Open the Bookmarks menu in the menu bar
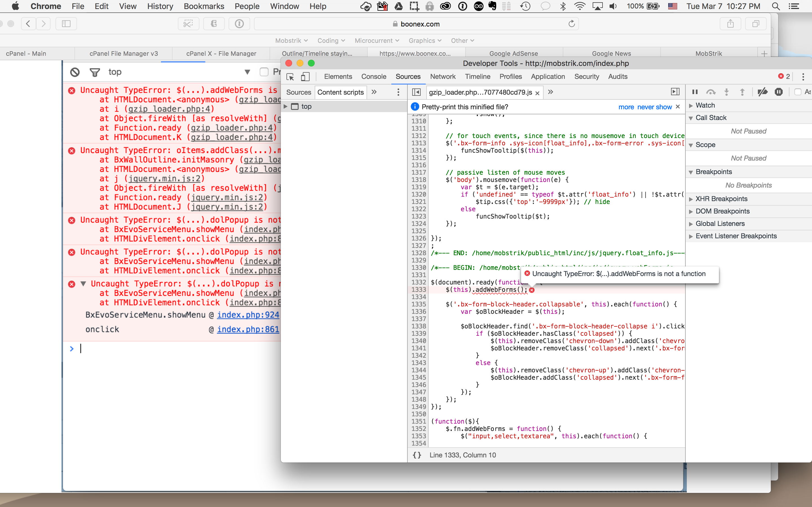812x507 pixels. [204, 6]
